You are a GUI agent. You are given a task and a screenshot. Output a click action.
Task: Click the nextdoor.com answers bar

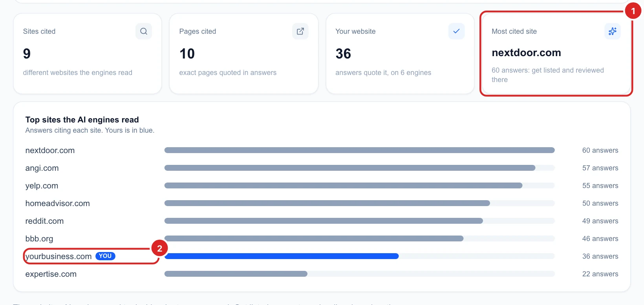[359, 150]
